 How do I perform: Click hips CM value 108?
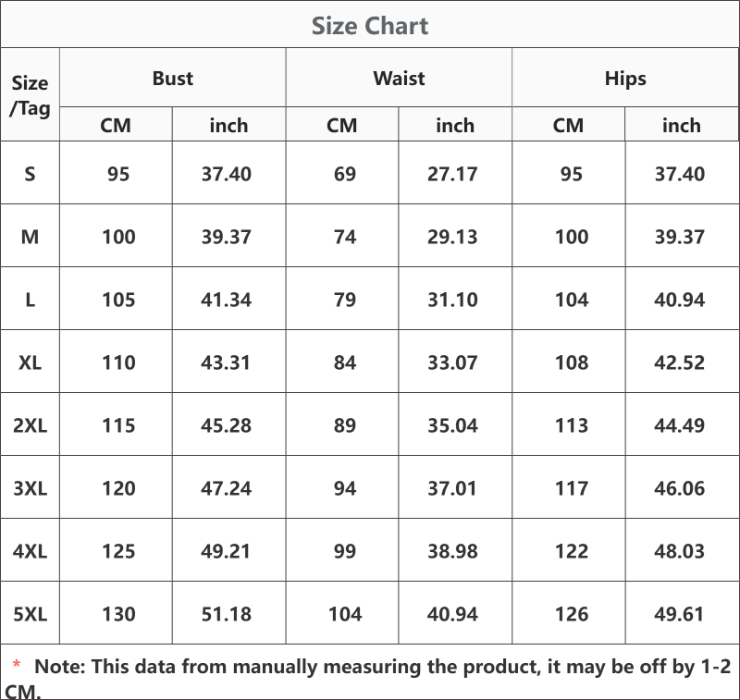[572, 362]
